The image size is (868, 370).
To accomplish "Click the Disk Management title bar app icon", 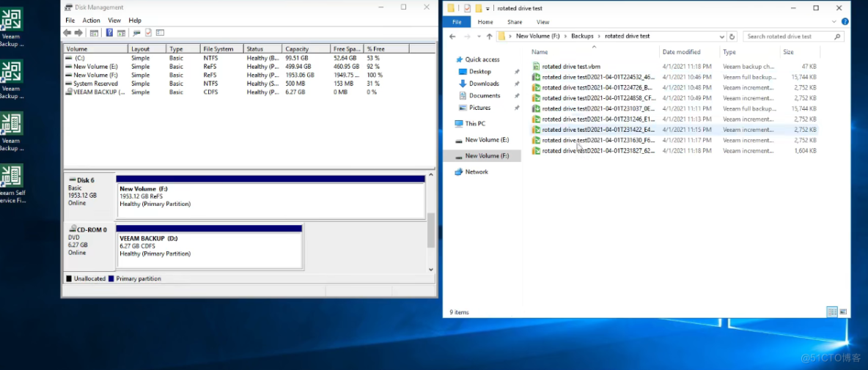I will click(67, 7).
